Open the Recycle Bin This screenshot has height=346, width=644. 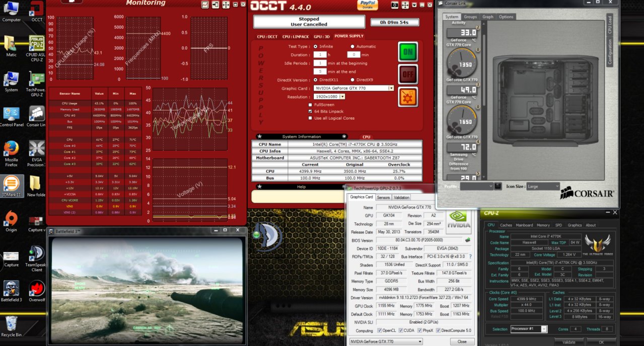11,327
